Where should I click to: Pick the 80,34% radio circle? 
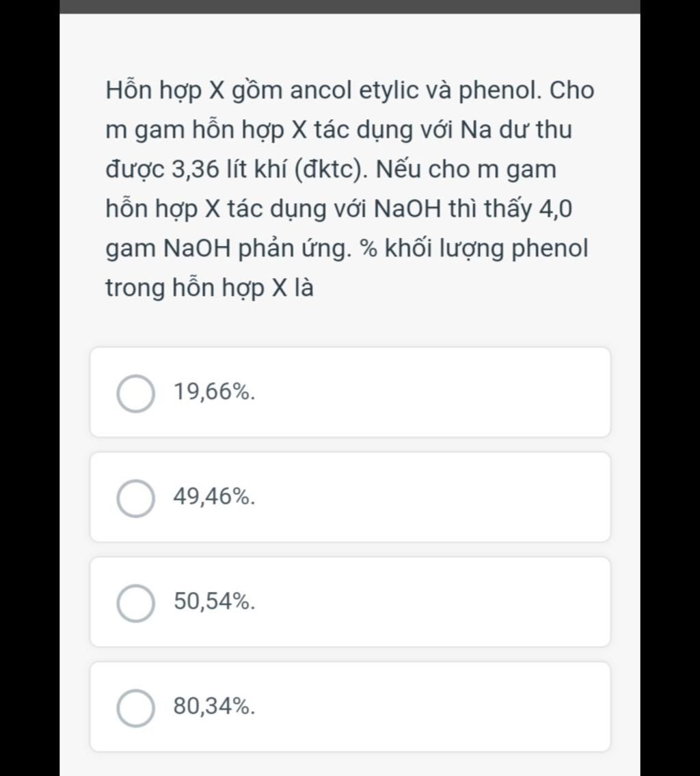click(x=135, y=708)
